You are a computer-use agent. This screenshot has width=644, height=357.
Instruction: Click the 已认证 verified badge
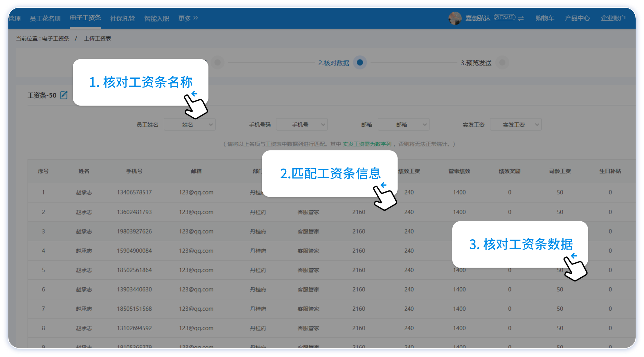click(x=504, y=17)
